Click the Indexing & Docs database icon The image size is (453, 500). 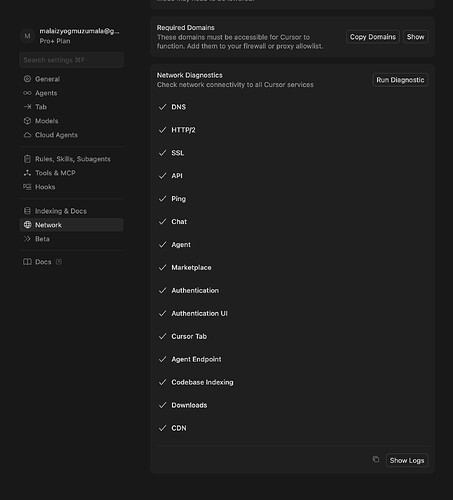click(27, 211)
